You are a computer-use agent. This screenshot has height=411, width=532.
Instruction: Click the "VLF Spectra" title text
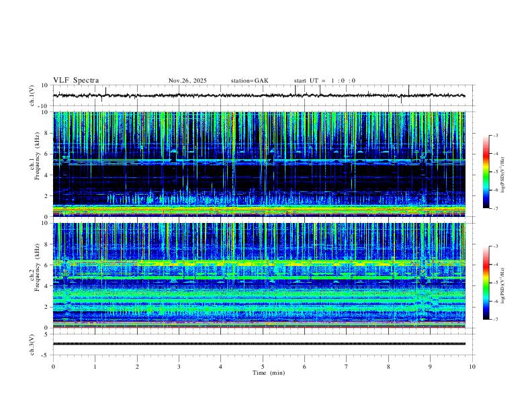pos(76,80)
